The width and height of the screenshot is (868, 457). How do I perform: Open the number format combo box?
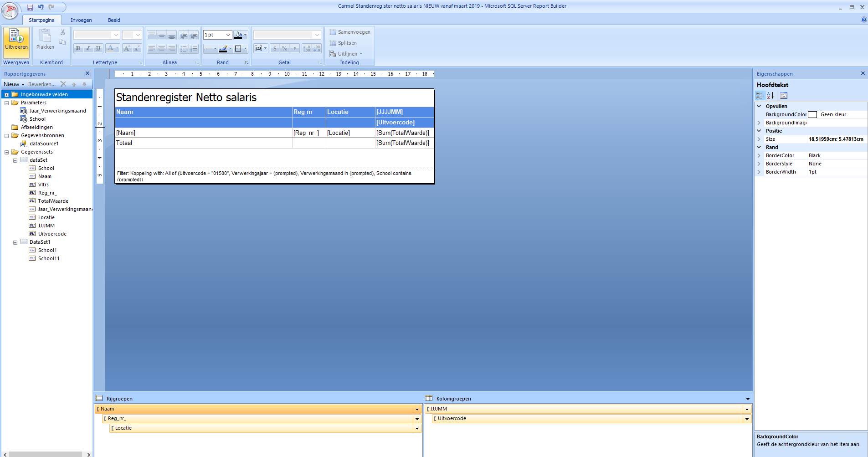[x=287, y=35]
